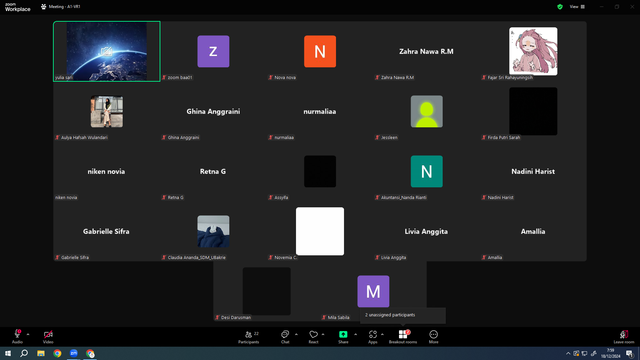The width and height of the screenshot is (640, 360).
Task: Open audio options arrow next to Audio
Action: [x=28, y=334]
